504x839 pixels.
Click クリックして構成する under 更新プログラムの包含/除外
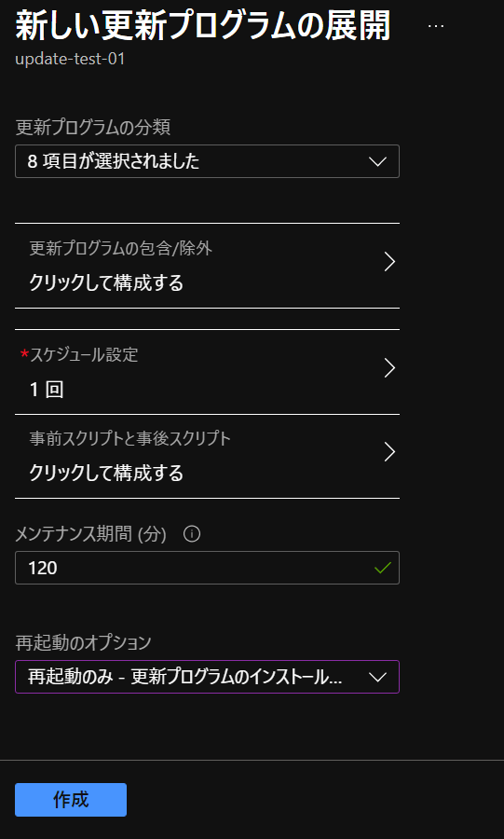click(106, 282)
